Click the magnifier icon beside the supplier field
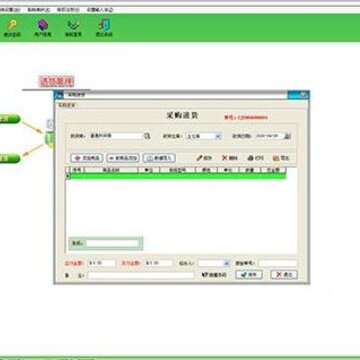 coord(147,136)
